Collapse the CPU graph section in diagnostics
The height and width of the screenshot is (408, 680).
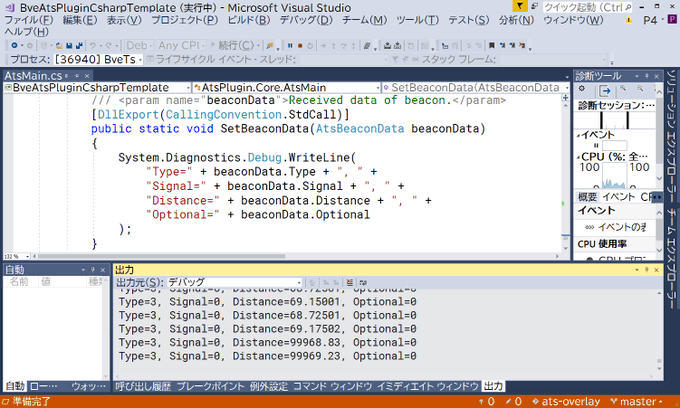[579, 157]
